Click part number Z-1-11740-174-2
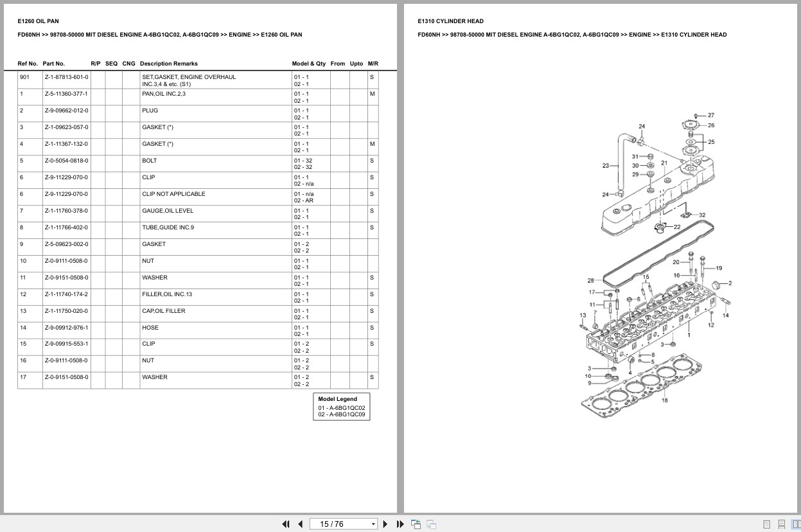The height and width of the screenshot is (532, 801). point(66,294)
